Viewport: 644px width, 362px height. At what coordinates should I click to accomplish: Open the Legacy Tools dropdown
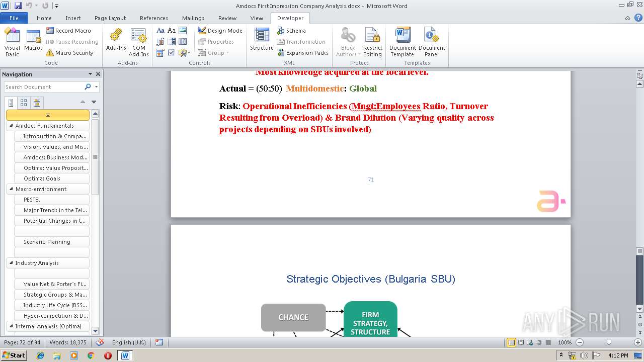[184, 53]
